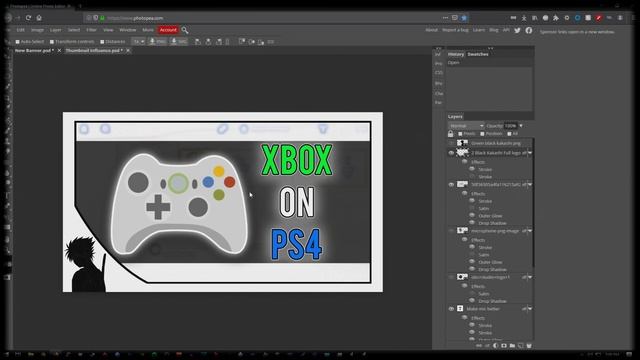Enable the Distances checkbox
The image size is (640, 360).
[102, 42]
